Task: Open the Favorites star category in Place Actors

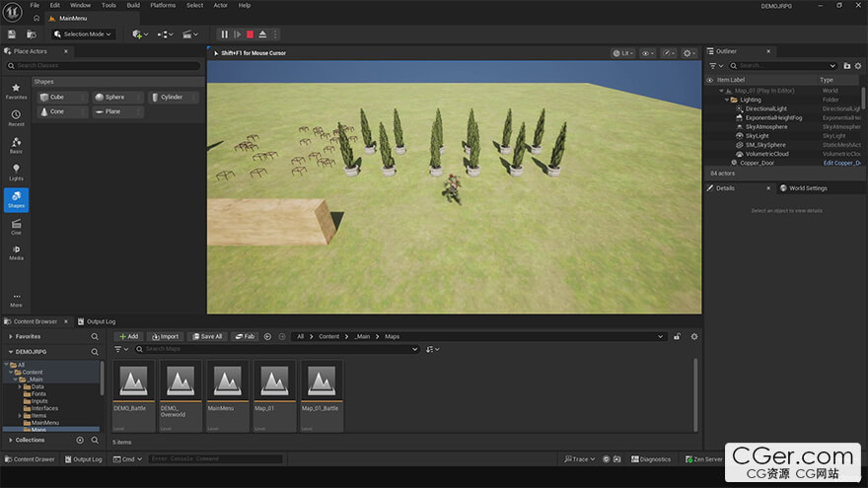Action: 17,91
